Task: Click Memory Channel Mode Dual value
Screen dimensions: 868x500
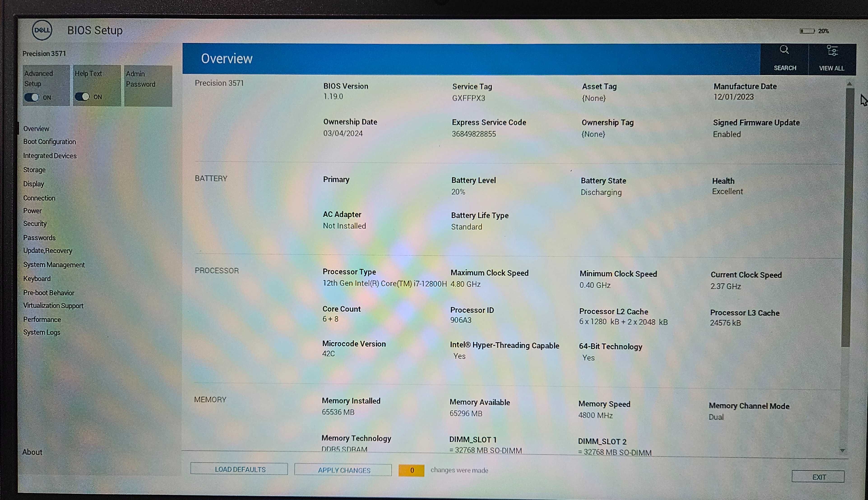Action: click(716, 417)
